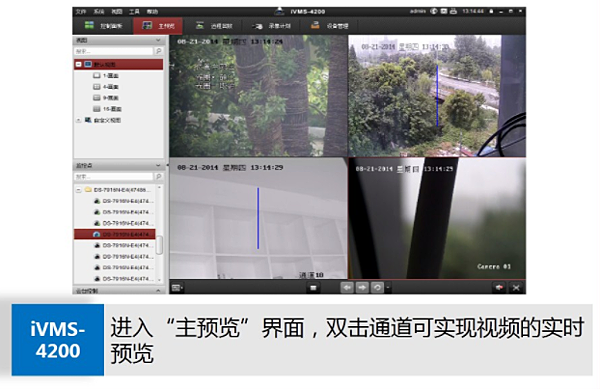Toggle the mute speaker icon
The image size is (600, 389).
click(499, 288)
